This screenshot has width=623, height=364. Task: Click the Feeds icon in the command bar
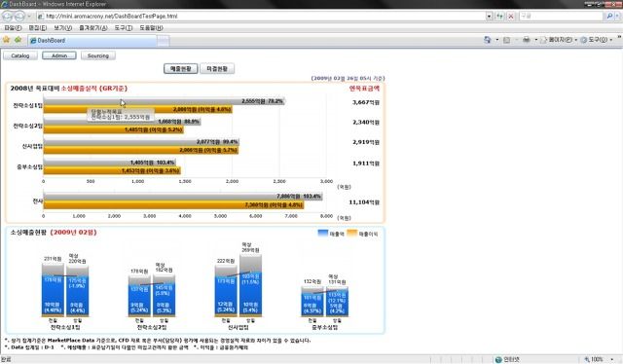[x=506, y=40]
